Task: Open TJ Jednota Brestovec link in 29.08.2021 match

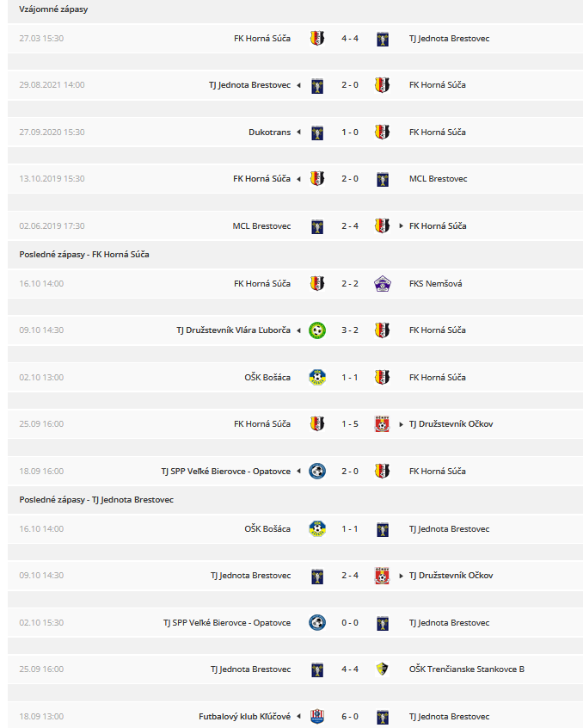Action: pos(249,85)
